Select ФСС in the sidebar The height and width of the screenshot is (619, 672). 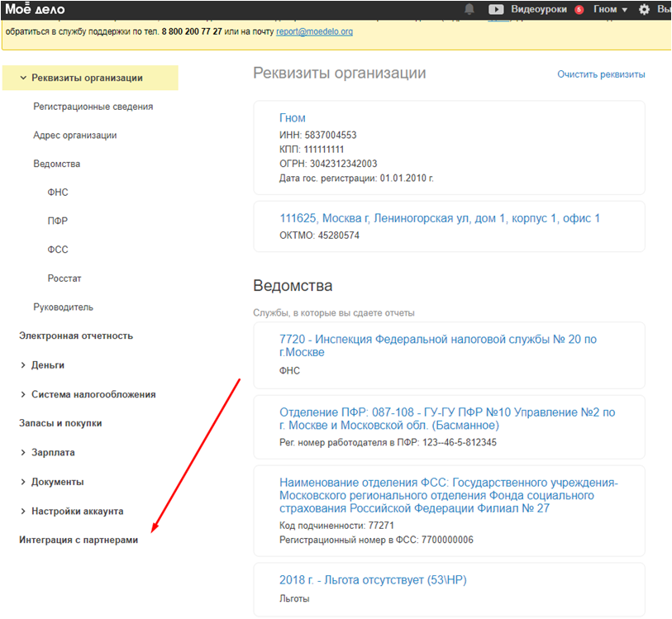pyautogui.click(x=58, y=250)
